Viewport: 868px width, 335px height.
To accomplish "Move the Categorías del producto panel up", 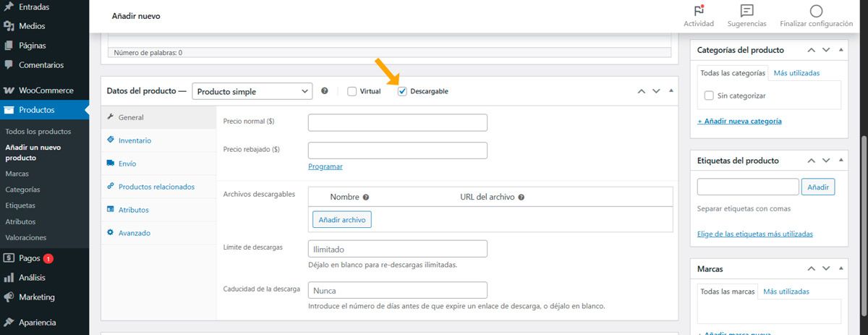I will coord(811,51).
